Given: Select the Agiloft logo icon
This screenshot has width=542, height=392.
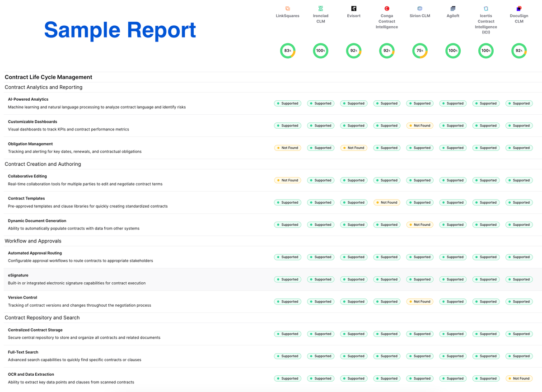Looking at the screenshot, I should pyautogui.click(x=453, y=8).
